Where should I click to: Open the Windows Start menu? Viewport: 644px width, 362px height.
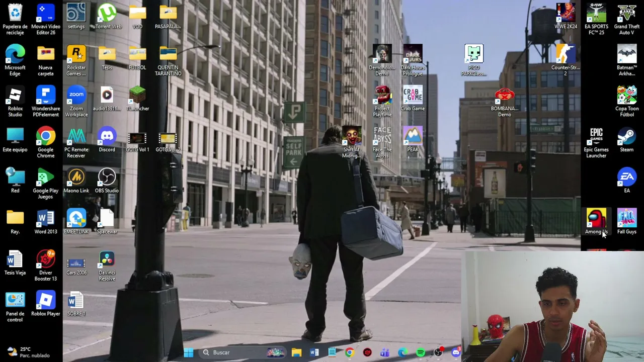(189, 352)
